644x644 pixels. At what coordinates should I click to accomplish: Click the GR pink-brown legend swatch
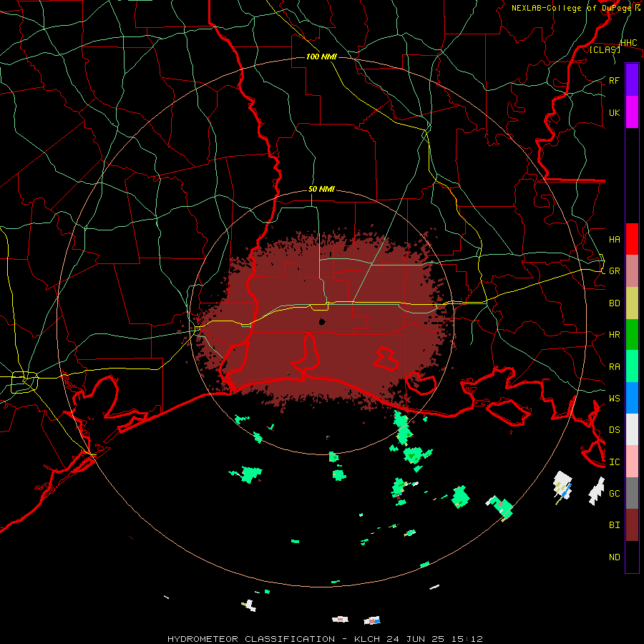[632, 271]
